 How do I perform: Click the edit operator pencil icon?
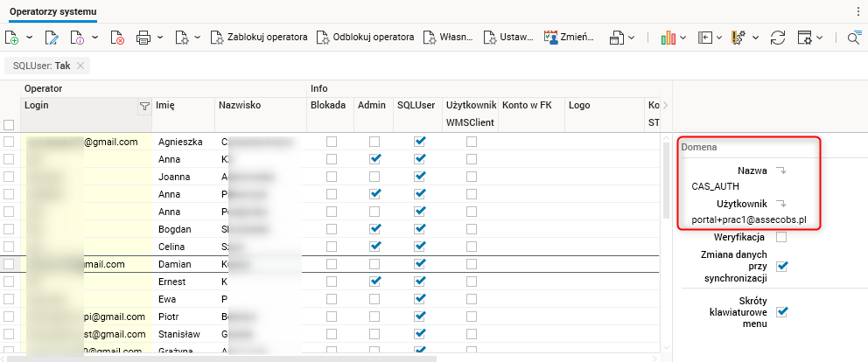(x=52, y=38)
